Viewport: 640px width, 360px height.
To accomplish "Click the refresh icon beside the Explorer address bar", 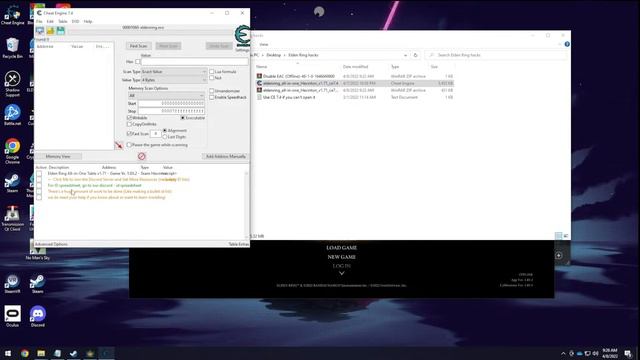I will [x=416, y=55].
